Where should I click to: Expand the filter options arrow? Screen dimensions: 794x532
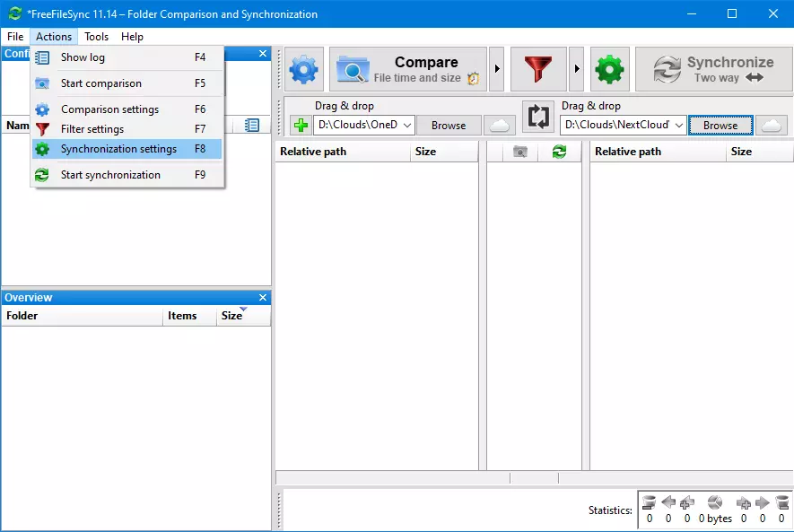click(x=576, y=69)
